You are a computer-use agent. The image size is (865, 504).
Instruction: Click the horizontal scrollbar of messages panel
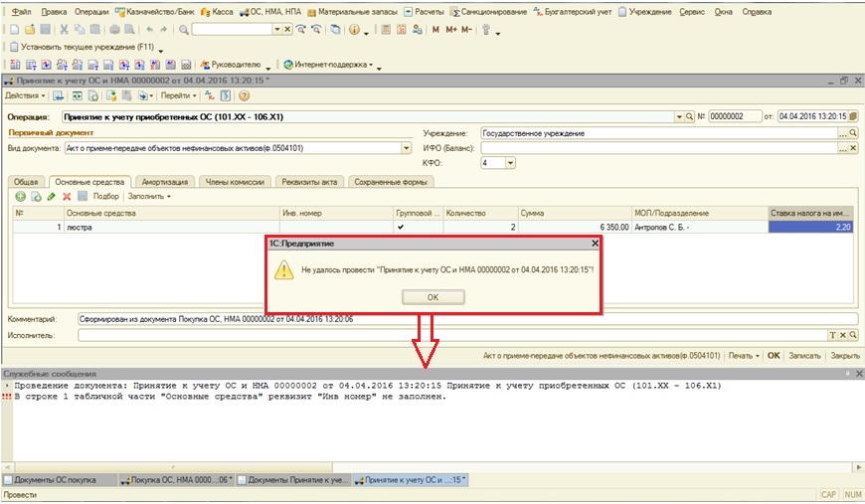[x=174, y=467]
